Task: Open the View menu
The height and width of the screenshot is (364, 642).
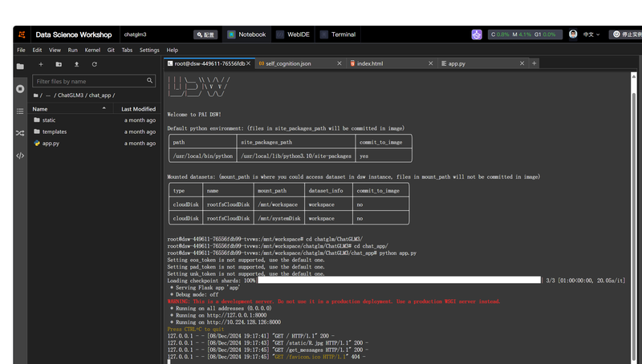Action: pyautogui.click(x=55, y=50)
